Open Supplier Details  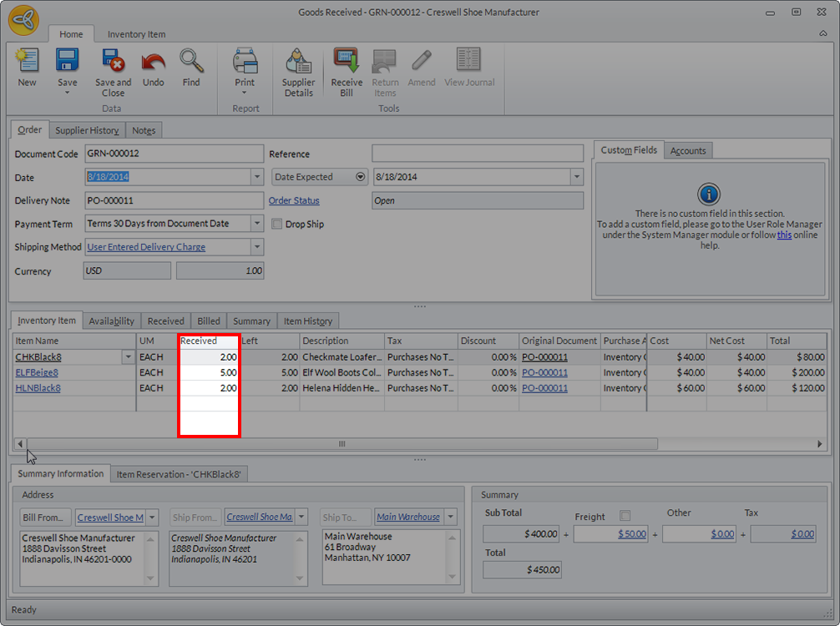(298, 61)
